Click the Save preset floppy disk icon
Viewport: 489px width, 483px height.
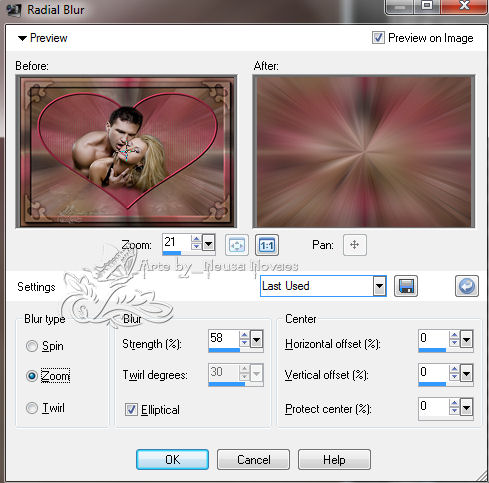[406, 286]
